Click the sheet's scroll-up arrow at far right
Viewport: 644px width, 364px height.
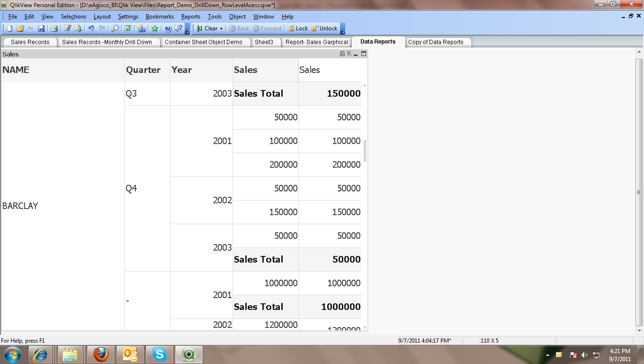pos(639,52)
